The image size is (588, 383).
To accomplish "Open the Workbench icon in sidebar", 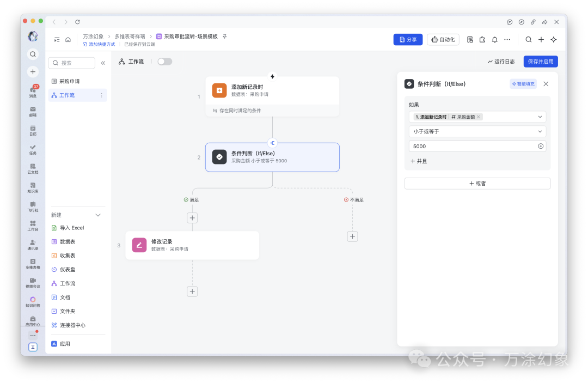I will point(33,226).
